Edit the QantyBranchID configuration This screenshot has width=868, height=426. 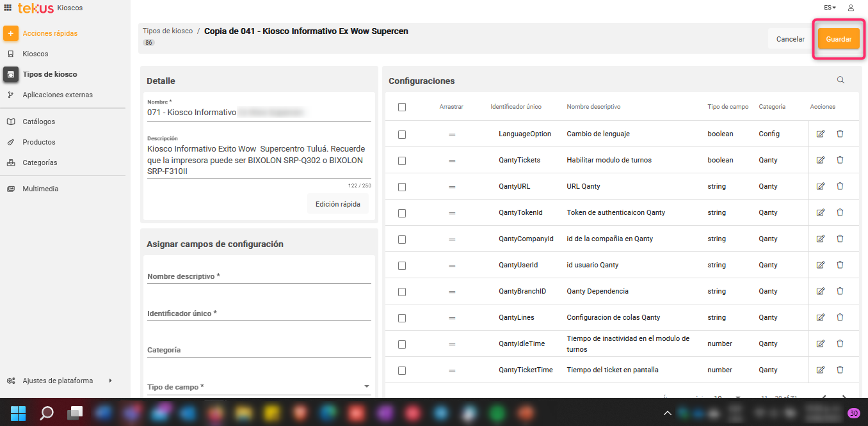821,291
